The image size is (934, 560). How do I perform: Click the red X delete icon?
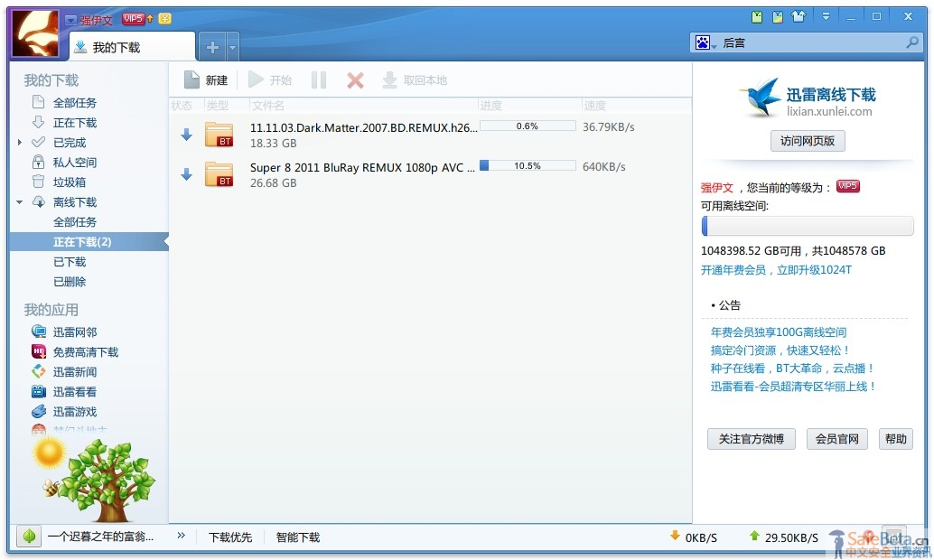(355, 80)
